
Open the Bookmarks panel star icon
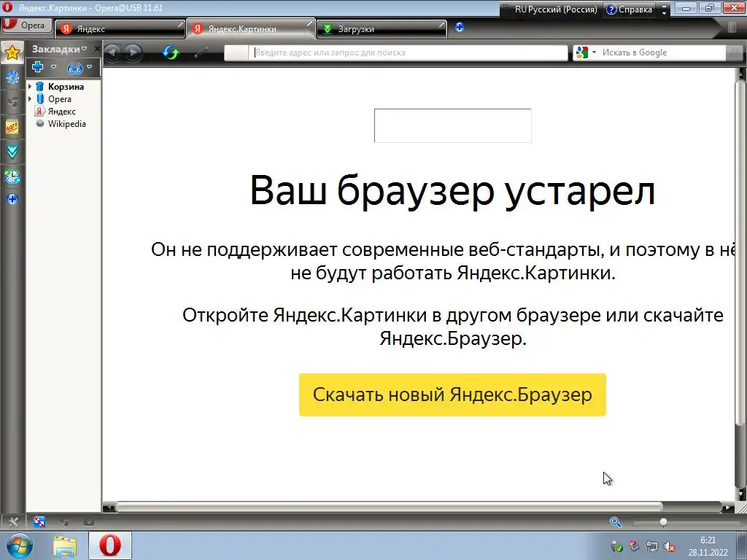pos(12,52)
